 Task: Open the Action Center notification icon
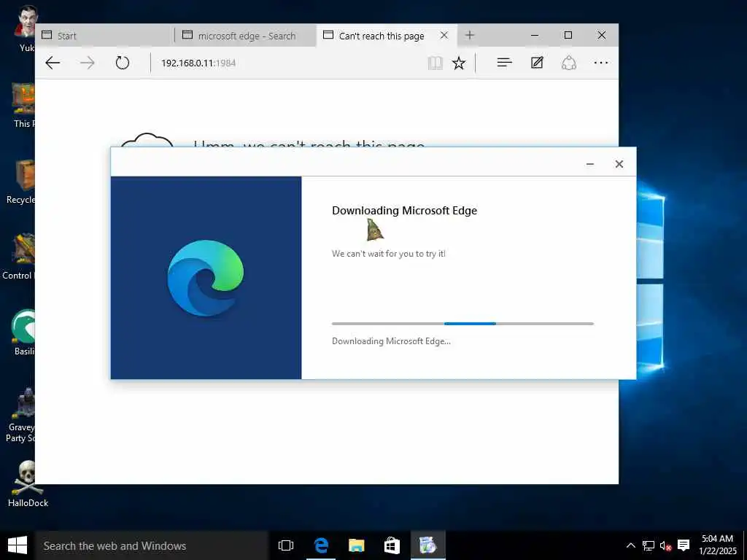click(x=684, y=545)
